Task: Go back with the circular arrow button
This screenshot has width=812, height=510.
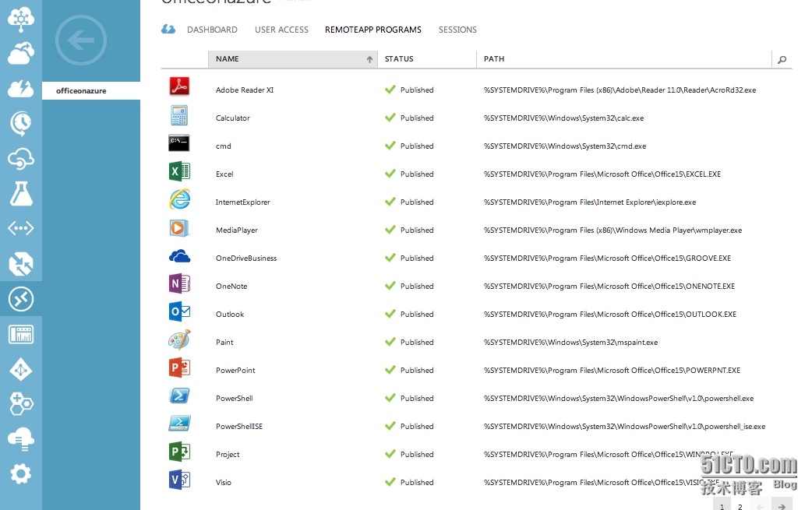Action: tap(81, 40)
